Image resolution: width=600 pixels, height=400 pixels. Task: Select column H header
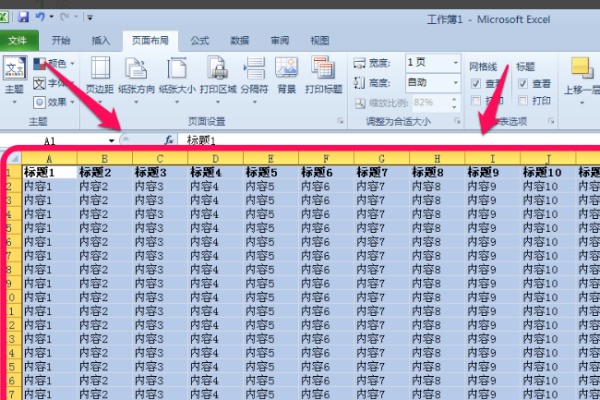(x=437, y=158)
